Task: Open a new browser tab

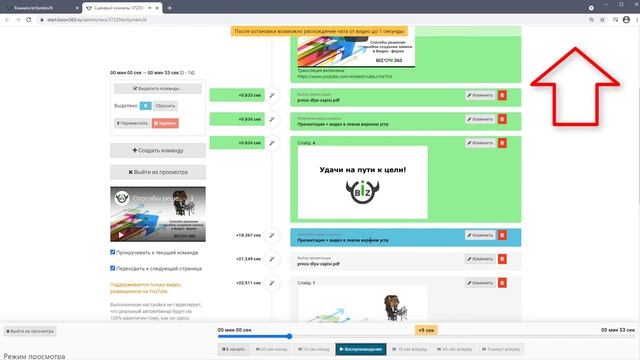Action: coord(169,8)
